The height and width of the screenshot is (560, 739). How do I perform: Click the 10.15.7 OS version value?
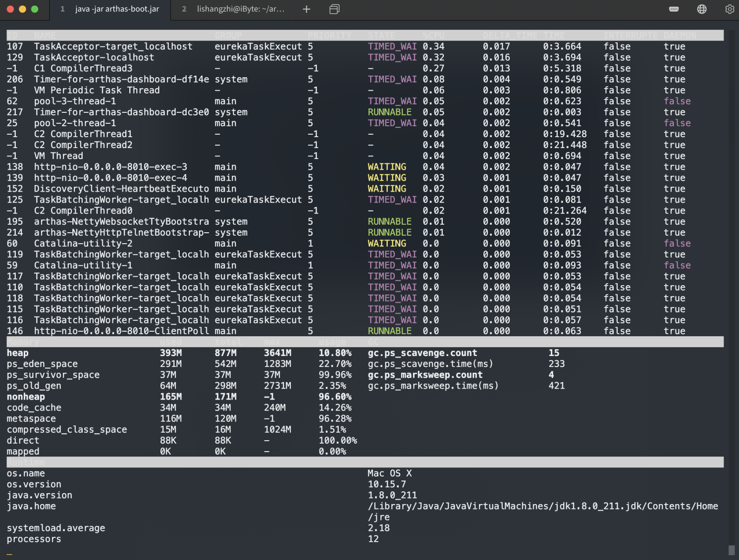pyautogui.click(x=387, y=484)
